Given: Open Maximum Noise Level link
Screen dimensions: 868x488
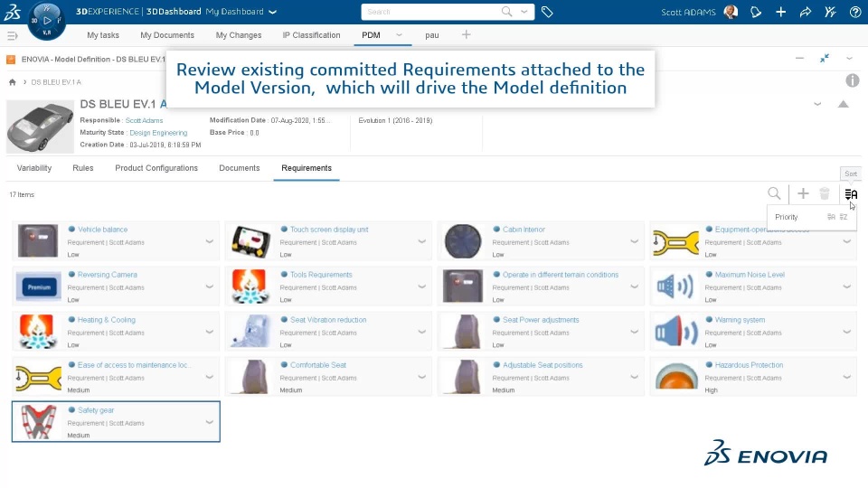Looking at the screenshot, I should point(750,275).
